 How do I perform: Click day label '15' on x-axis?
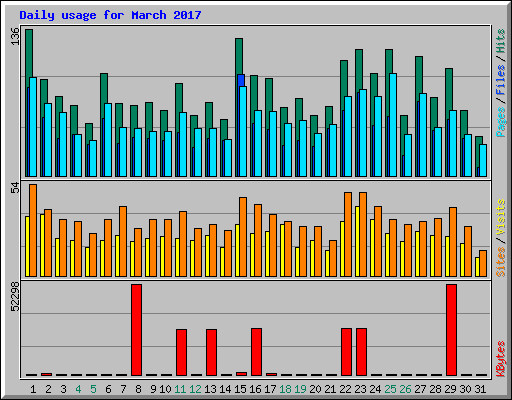[x=240, y=389]
